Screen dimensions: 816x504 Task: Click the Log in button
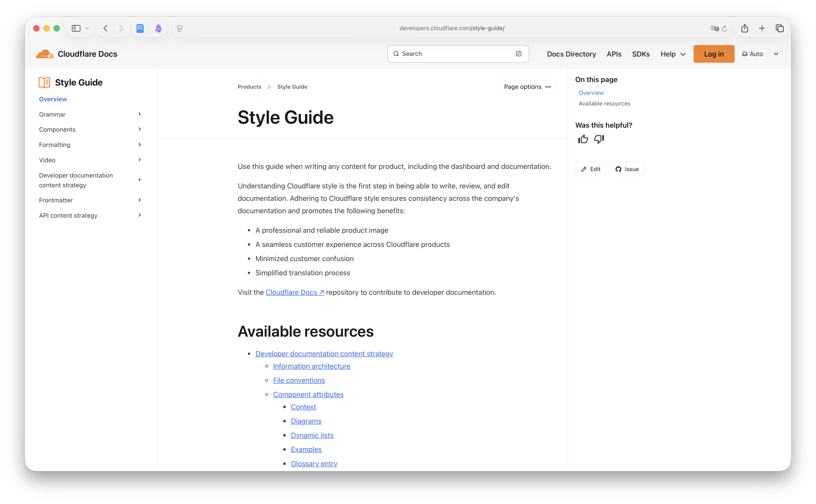714,54
